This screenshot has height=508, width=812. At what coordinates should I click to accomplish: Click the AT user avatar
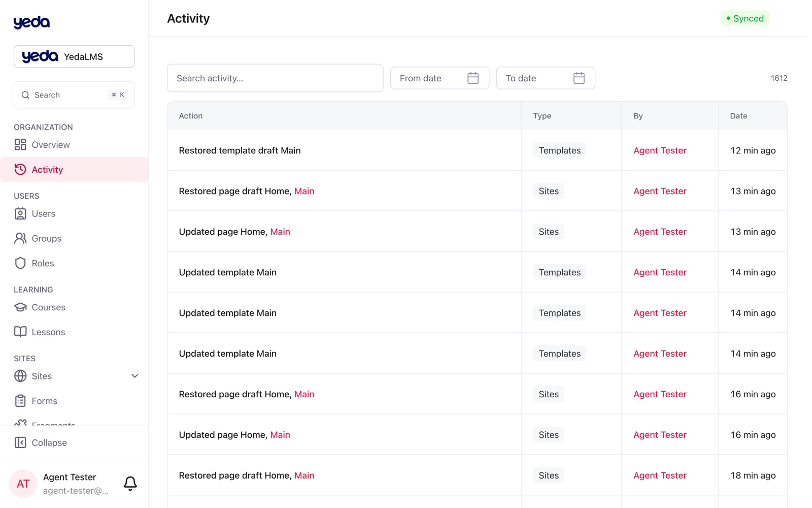23,484
